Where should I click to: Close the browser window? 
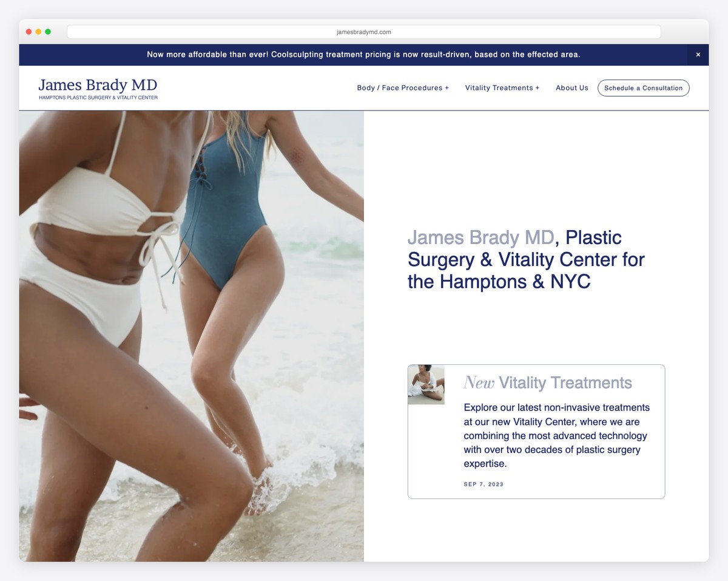point(28,31)
